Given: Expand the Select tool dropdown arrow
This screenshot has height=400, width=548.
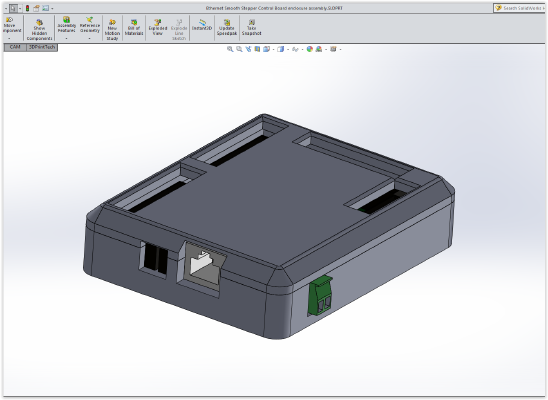Looking at the screenshot, I should [20, 8].
